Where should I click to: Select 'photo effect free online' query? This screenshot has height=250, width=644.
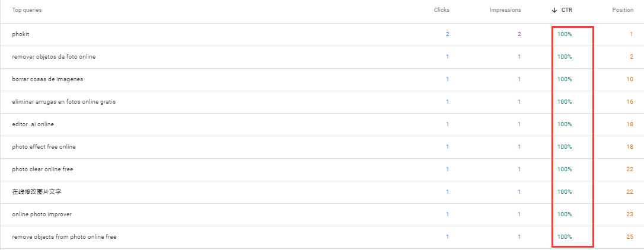(44, 147)
